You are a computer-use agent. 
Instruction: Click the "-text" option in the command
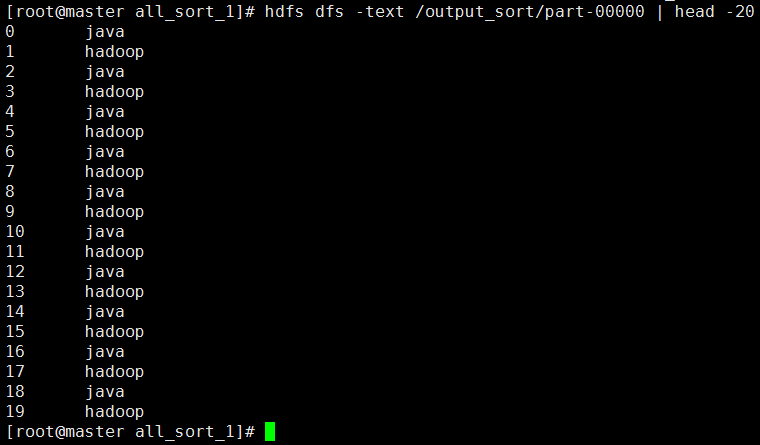[380, 11]
